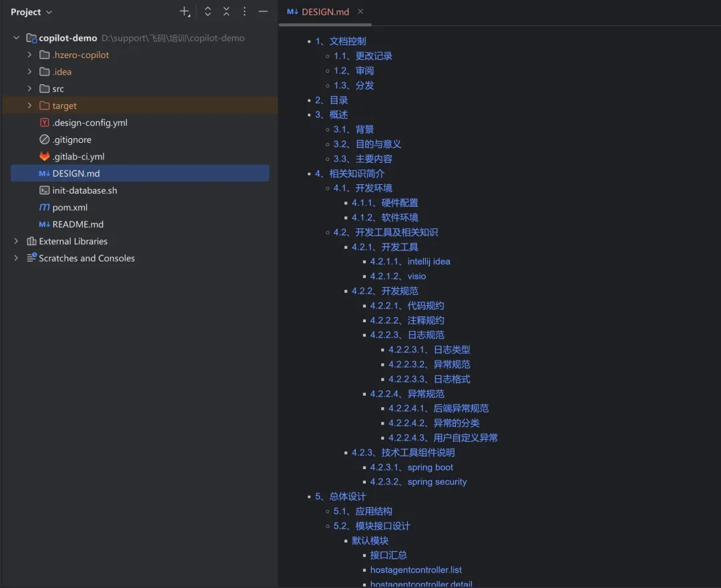721x588 pixels.
Task: Open the 5.2、模块接口设计 link
Action: [372, 526]
